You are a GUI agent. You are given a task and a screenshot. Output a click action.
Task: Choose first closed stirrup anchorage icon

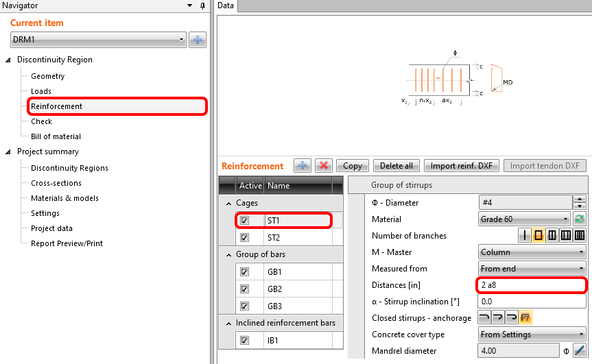[484, 317]
